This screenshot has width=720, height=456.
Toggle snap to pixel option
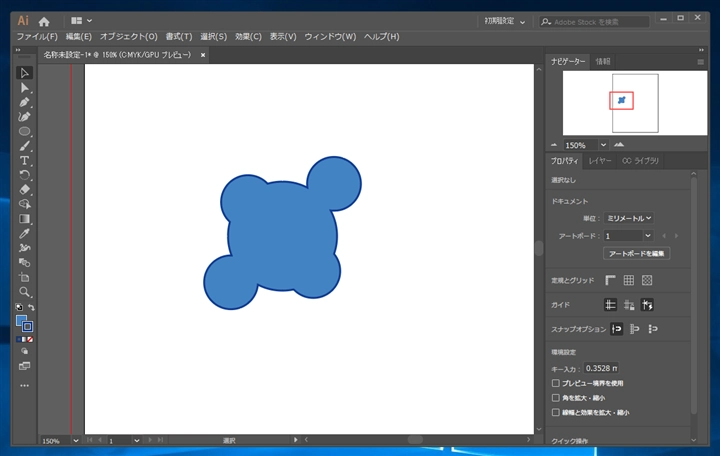coord(635,329)
